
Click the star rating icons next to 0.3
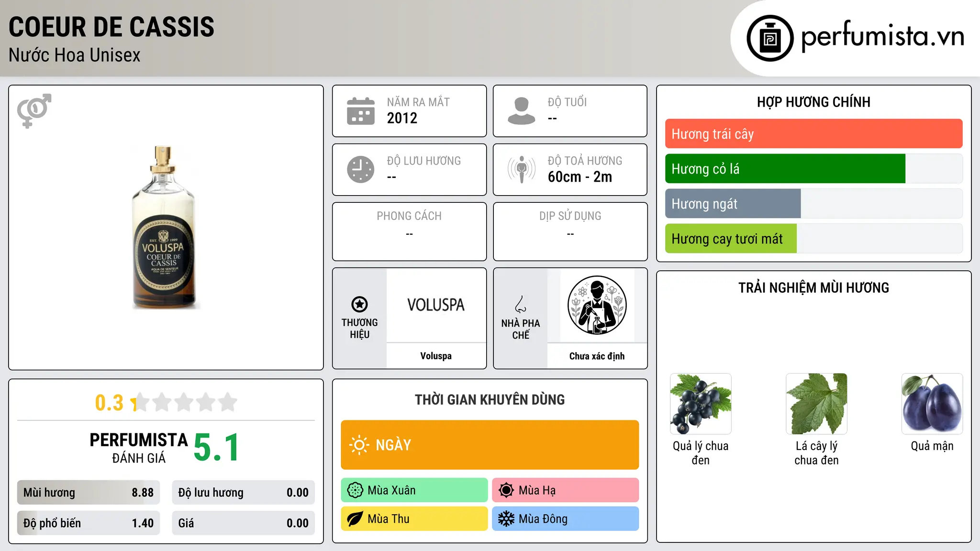coord(184,402)
